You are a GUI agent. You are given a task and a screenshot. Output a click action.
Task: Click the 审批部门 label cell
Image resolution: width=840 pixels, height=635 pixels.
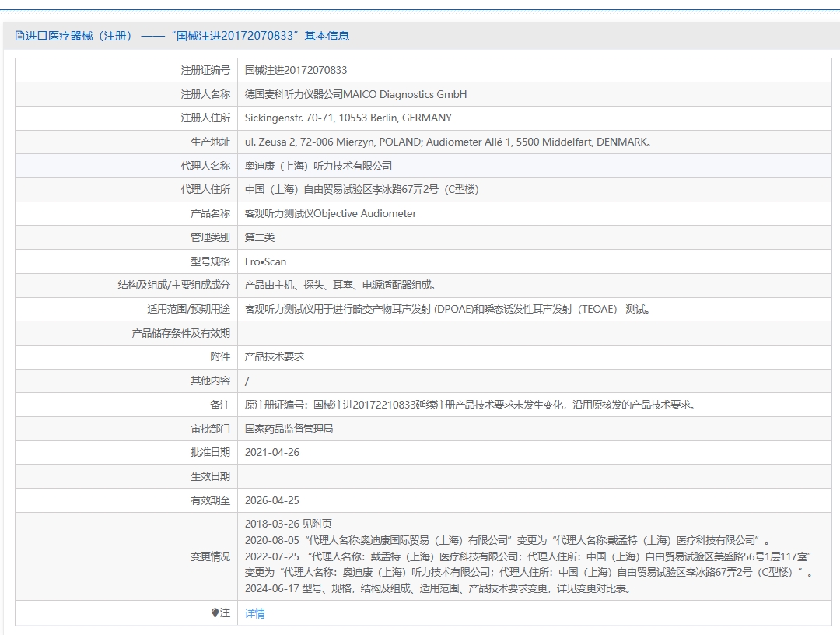127,429
